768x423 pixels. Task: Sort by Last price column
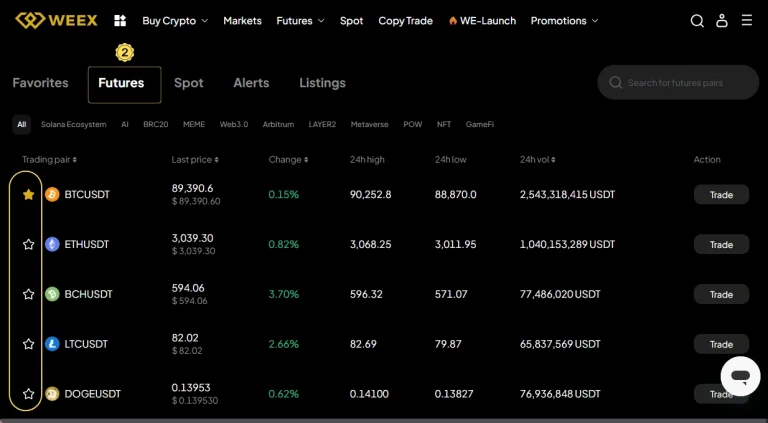point(195,160)
